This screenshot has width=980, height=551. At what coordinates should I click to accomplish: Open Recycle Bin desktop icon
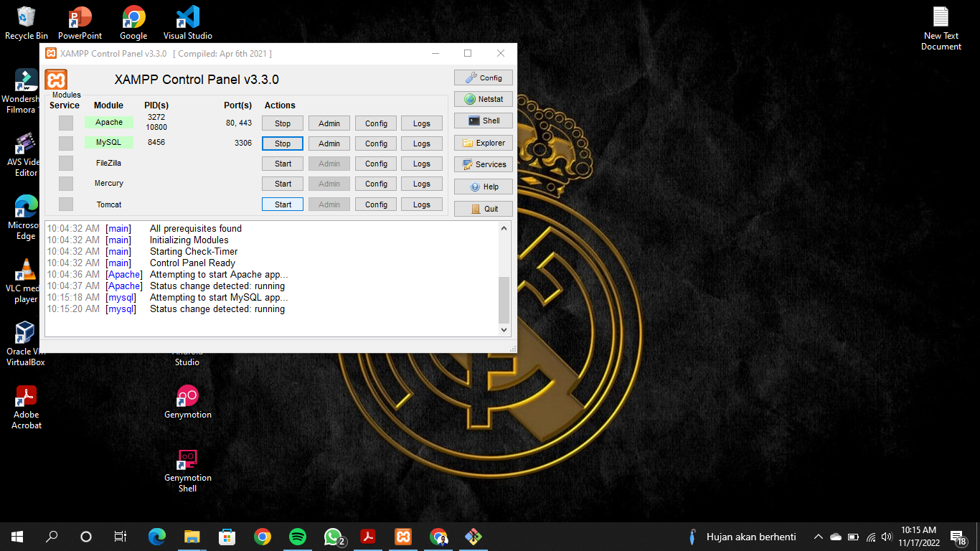tap(27, 23)
